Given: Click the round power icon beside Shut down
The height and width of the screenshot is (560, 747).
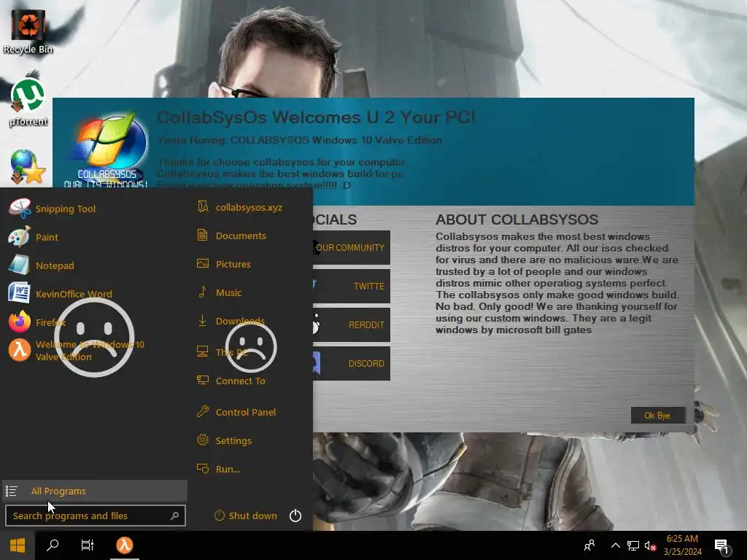Looking at the screenshot, I should tap(295, 516).
